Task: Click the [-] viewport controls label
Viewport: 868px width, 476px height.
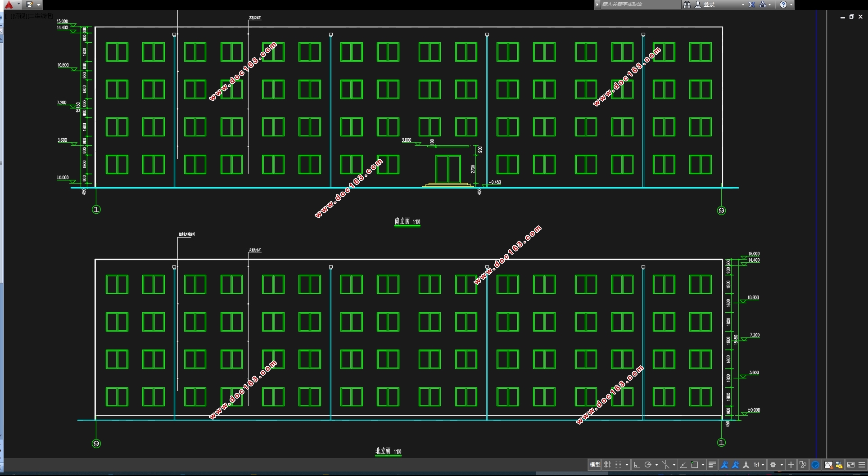Action: (x=9, y=16)
